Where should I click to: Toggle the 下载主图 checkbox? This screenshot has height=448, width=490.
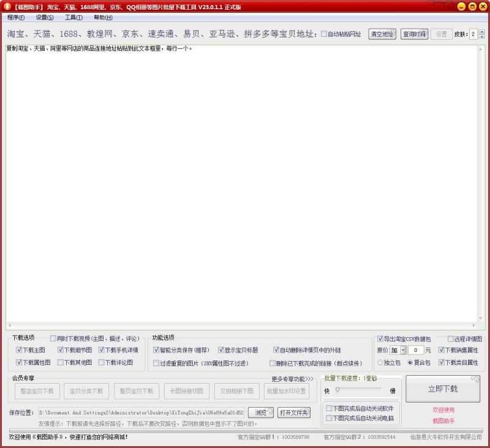19,350
